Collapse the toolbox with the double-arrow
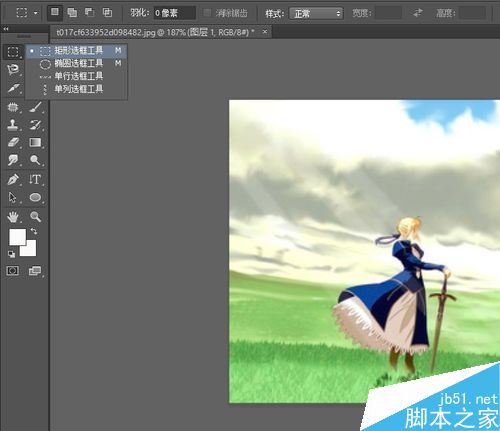 (x=6, y=29)
